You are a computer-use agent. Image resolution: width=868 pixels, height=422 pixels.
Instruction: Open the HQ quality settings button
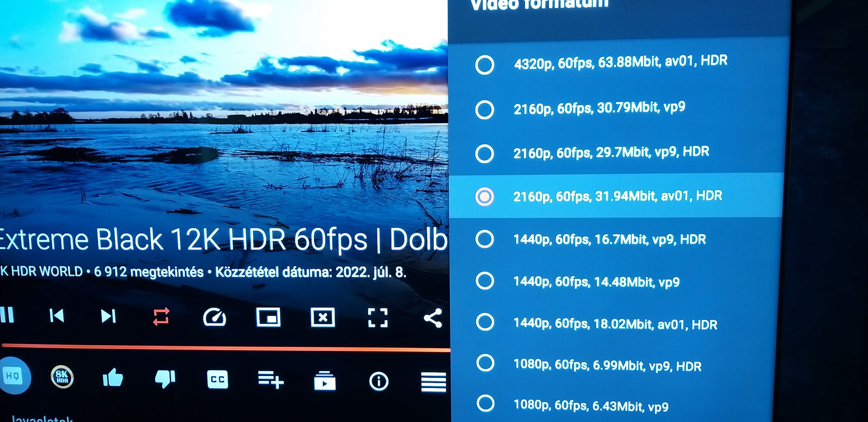point(14,376)
